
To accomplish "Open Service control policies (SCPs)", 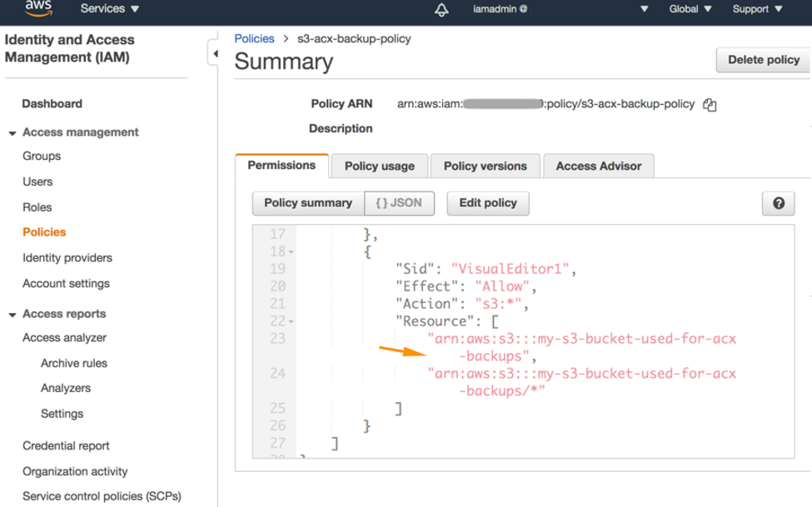I will [102, 496].
